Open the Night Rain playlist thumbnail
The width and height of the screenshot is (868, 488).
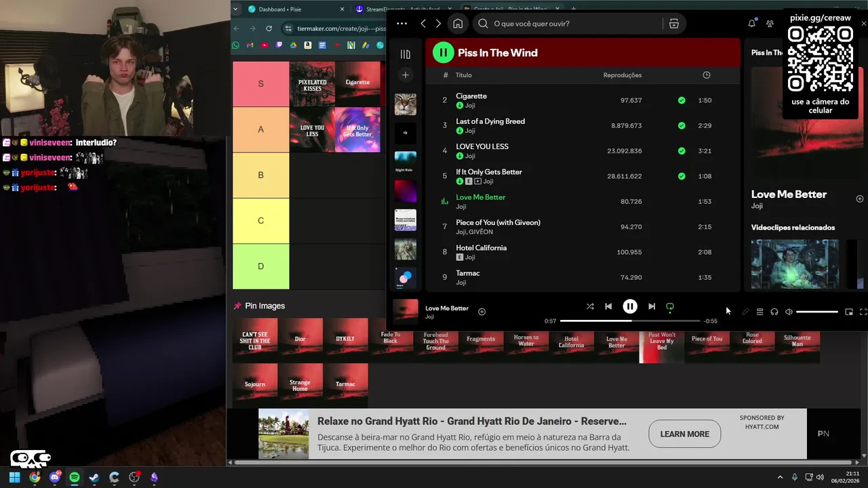(406, 162)
